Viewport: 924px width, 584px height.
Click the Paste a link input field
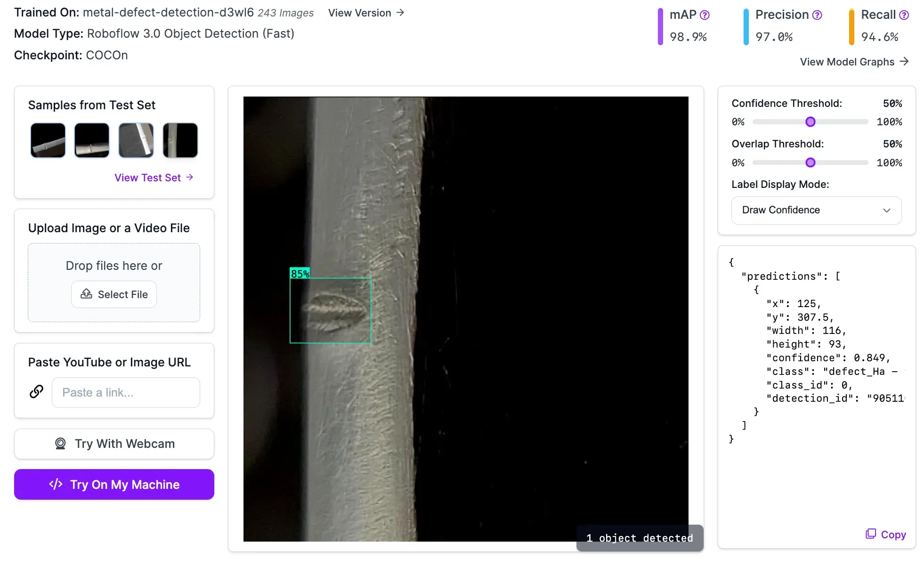click(126, 392)
